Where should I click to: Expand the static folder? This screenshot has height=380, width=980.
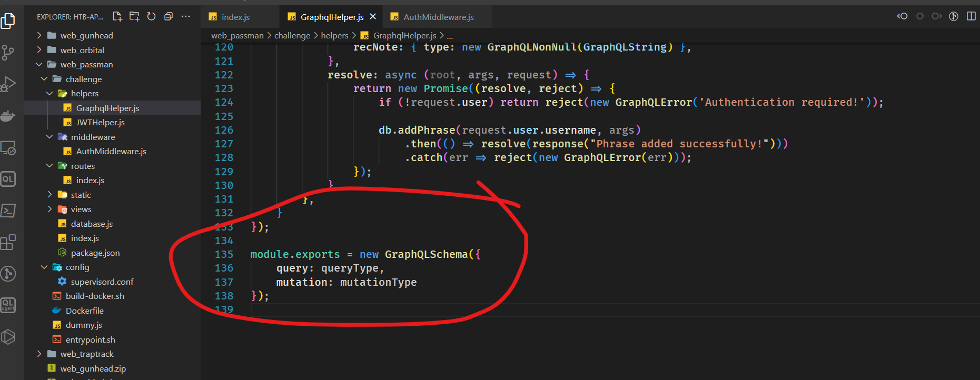[50, 195]
